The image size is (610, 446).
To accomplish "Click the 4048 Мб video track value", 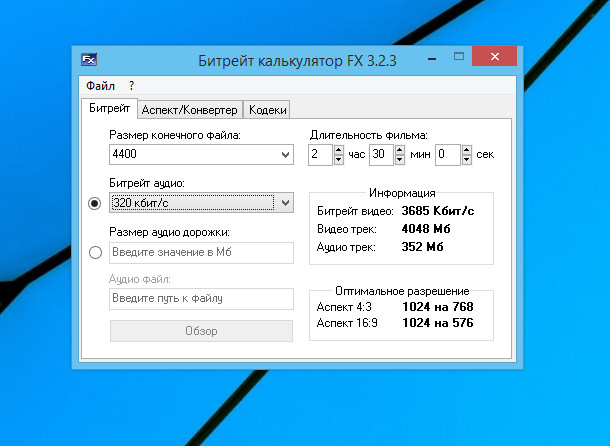I will click(426, 229).
